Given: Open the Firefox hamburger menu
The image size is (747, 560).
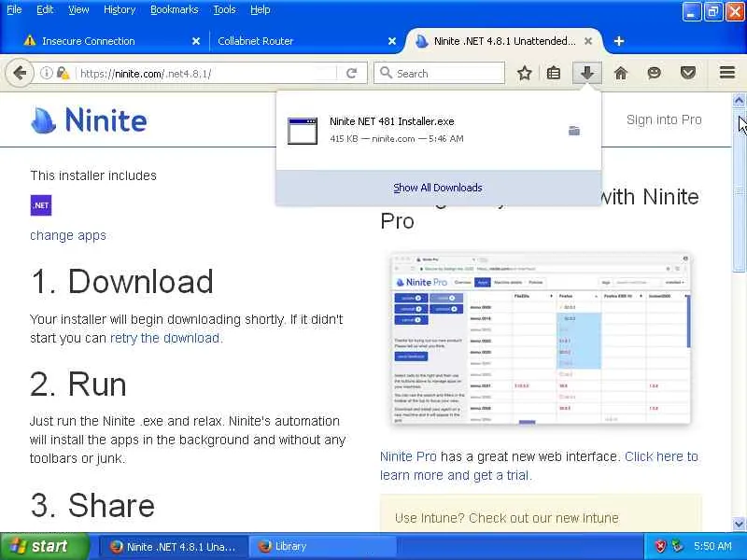Looking at the screenshot, I should point(727,73).
